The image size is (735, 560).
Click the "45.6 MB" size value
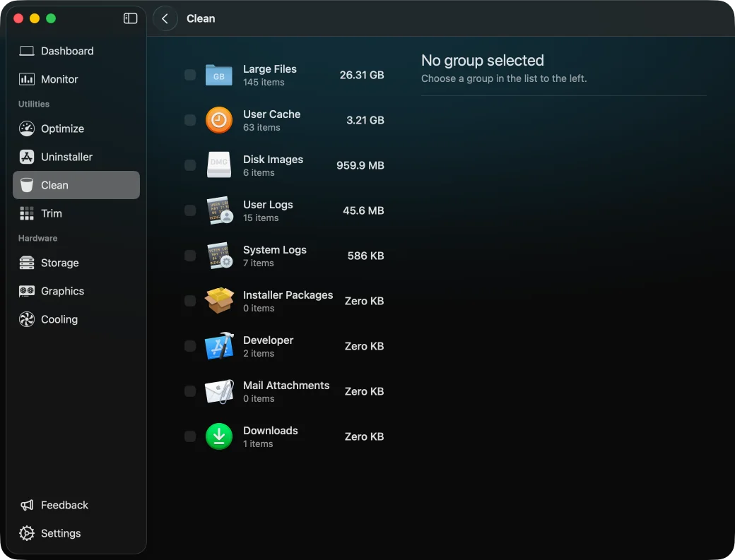[x=363, y=210]
